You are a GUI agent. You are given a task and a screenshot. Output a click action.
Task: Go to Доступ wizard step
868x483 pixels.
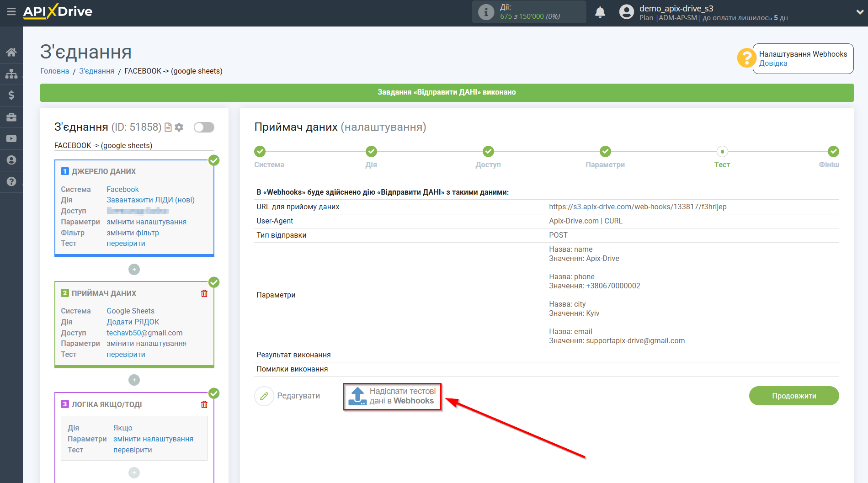[x=488, y=151]
